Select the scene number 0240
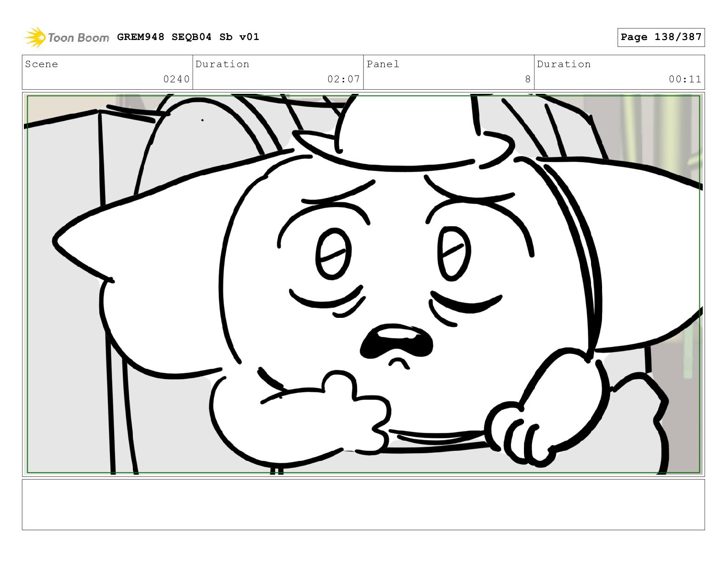The width and height of the screenshot is (728, 563). pos(176,79)
